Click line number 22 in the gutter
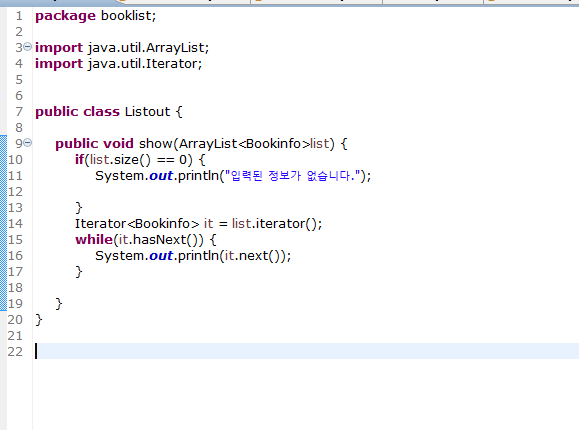 tap(15, 351)
